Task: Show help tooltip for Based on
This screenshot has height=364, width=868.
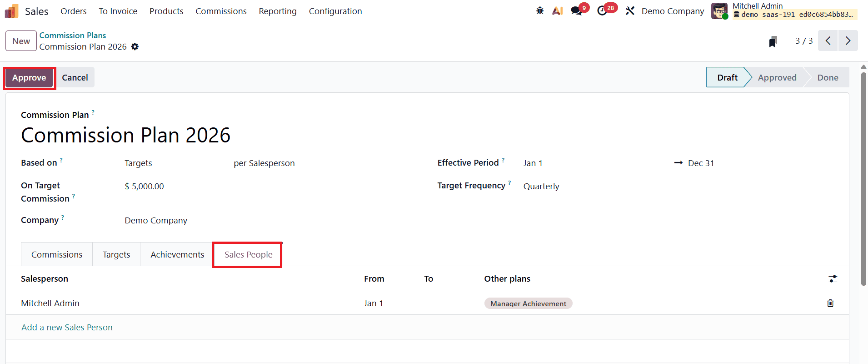Action: click(x=61, y=160)
